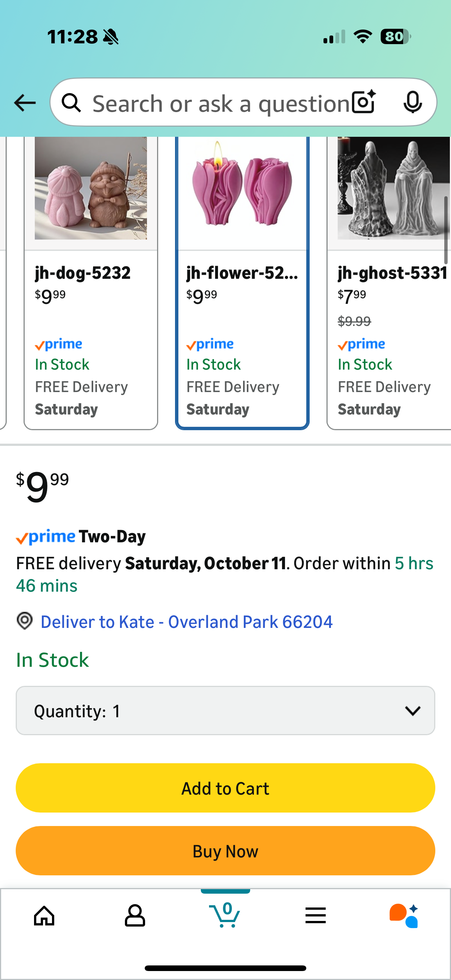This screenshot has width=451, height=980.
Task: Tap the ghost candle mold thumbnail
Action: pos(393,189)
